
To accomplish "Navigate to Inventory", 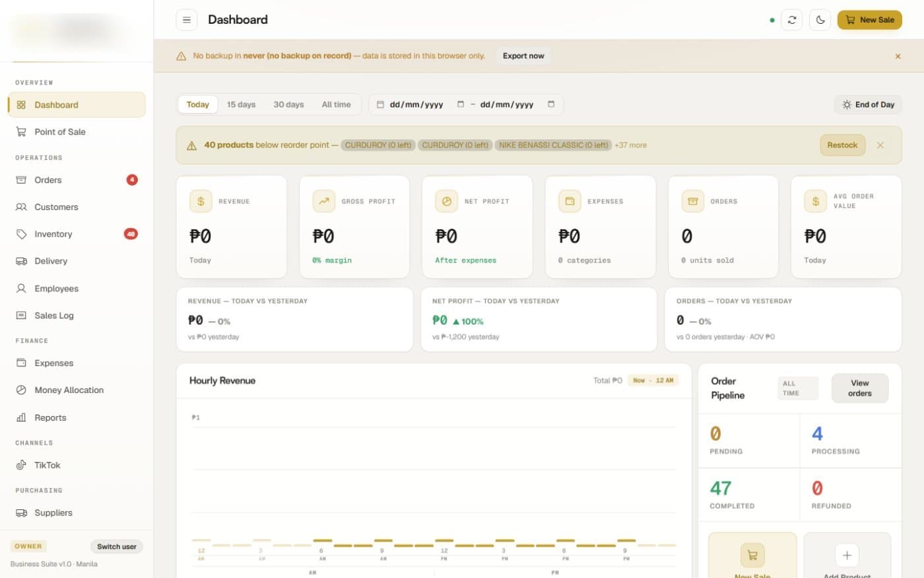I will click(x=77, y=235).
